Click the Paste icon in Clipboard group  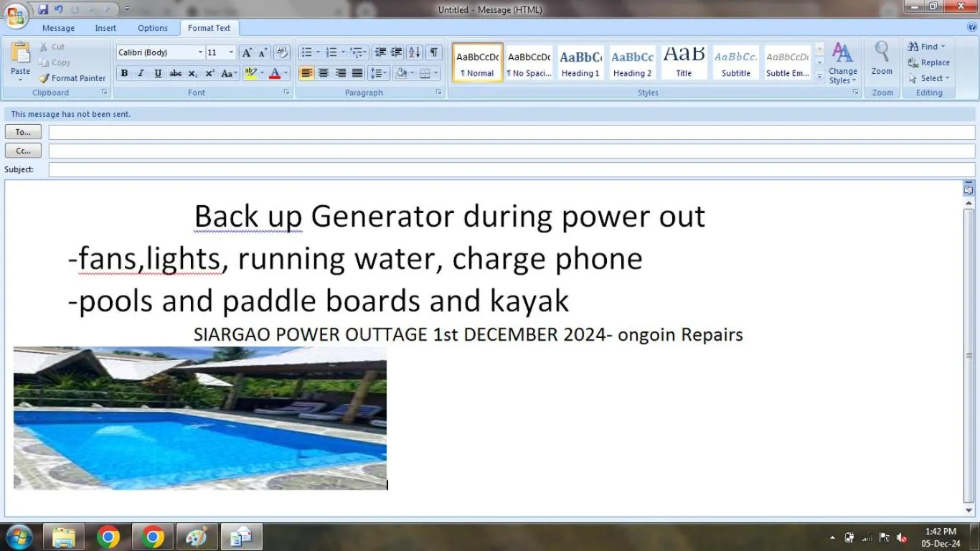click(20, 56)
